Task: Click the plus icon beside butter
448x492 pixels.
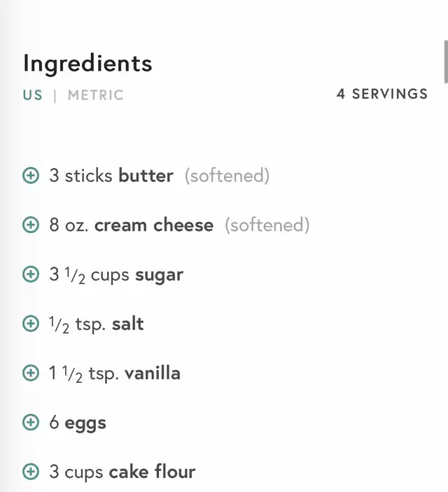Action: (x=31, y=176)
